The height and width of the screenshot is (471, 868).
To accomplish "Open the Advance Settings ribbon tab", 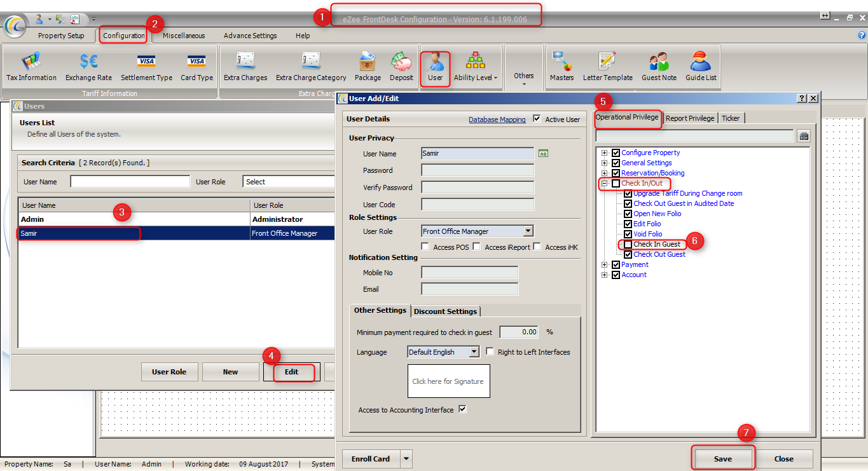I will pyautogui.click(x=250, y=36).
